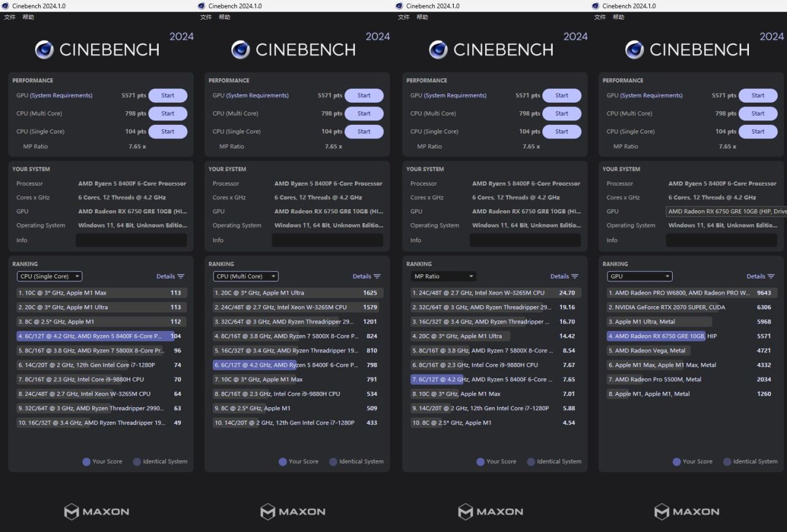Open 帮助 menu in the MP Ratio ranking window
This screenshot has height=532, width=787.
click(422, 17)
